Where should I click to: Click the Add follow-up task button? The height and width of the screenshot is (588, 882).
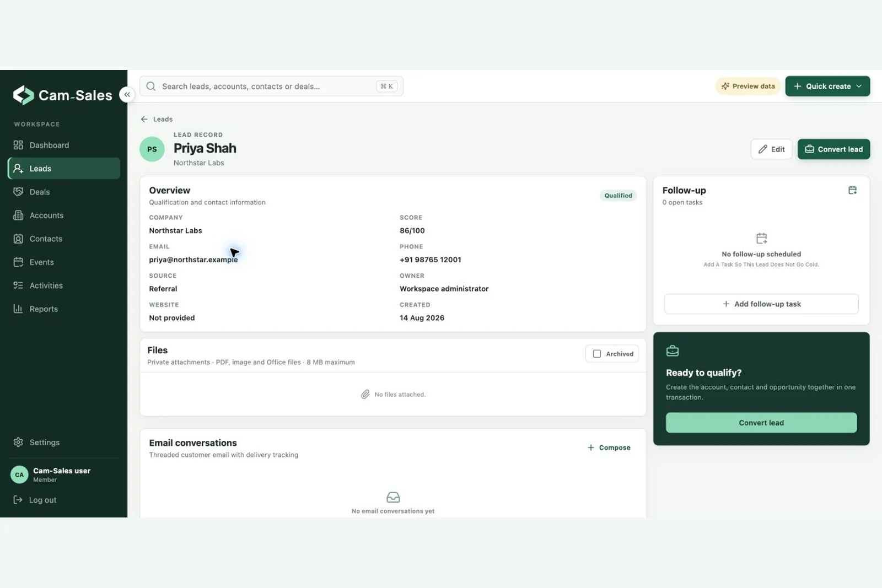[761, 304]
